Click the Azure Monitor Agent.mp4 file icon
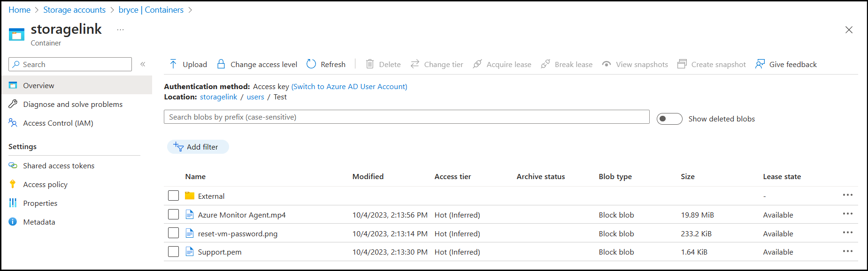Screen dimensions: 868x271 [x=190, y=215]
